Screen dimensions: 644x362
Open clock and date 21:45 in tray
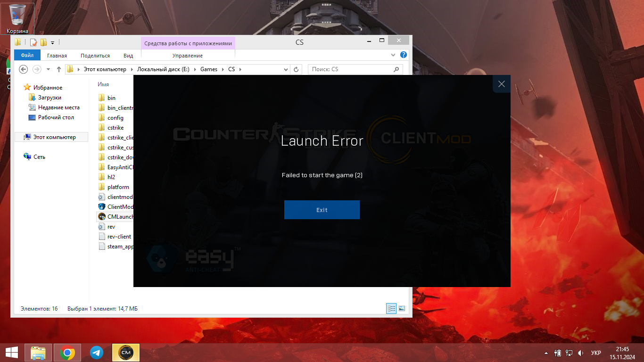(x=622, y=353)
